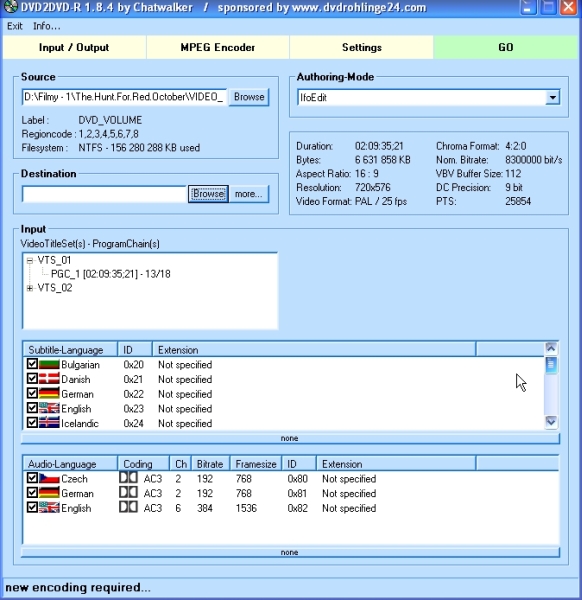582x600 pixels.
Task: Uncheck the Czech audio track checkbox
Action: pos(32,478)
